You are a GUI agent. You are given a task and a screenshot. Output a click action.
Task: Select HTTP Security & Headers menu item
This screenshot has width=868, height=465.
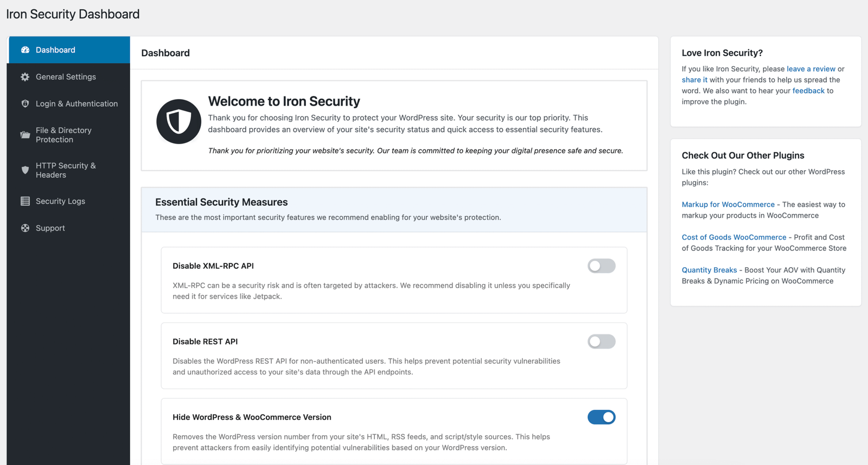69,170
